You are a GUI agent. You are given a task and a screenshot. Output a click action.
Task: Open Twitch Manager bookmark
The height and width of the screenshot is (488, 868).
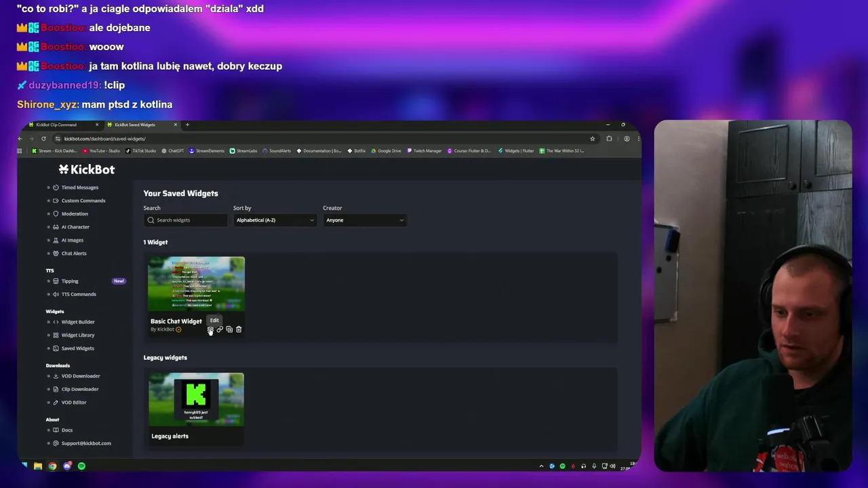(x=425, y=151)
